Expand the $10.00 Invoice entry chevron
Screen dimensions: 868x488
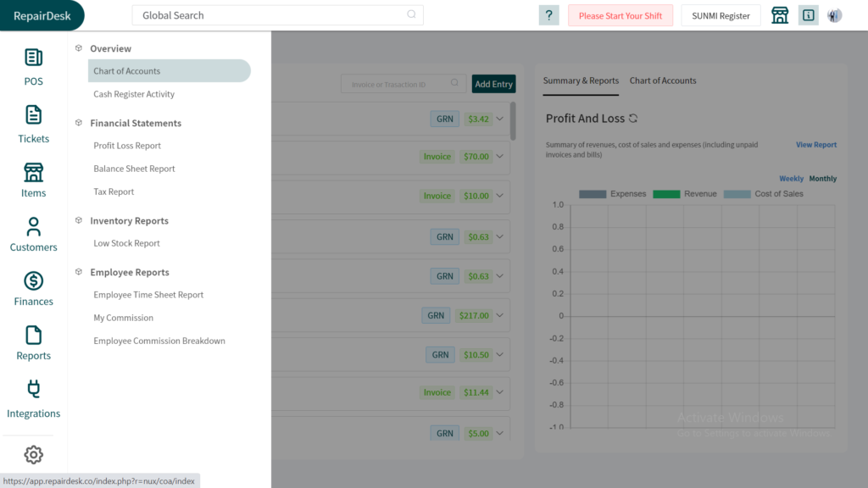pyautogui.click(x=500, y=196)
